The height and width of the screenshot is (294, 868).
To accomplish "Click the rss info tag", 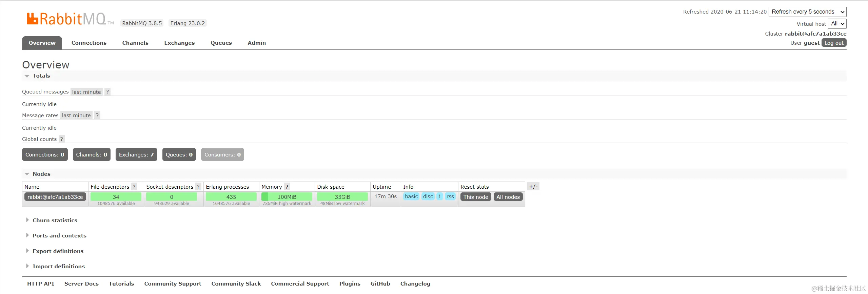I will pyautogui.click(x=450, y=196).
